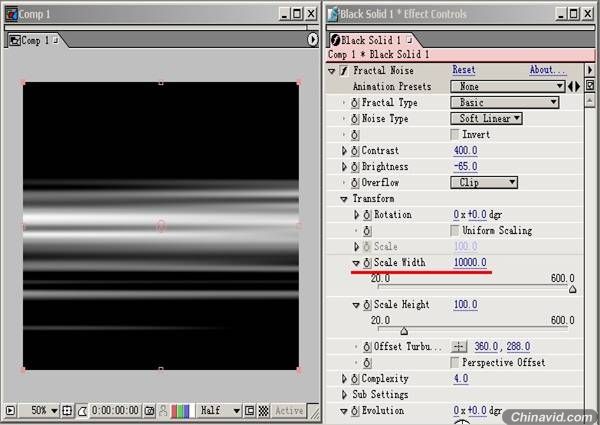Select the Black Solid 1 effect tab
This screenshot has height=425, width=600.
click(373, 41)
